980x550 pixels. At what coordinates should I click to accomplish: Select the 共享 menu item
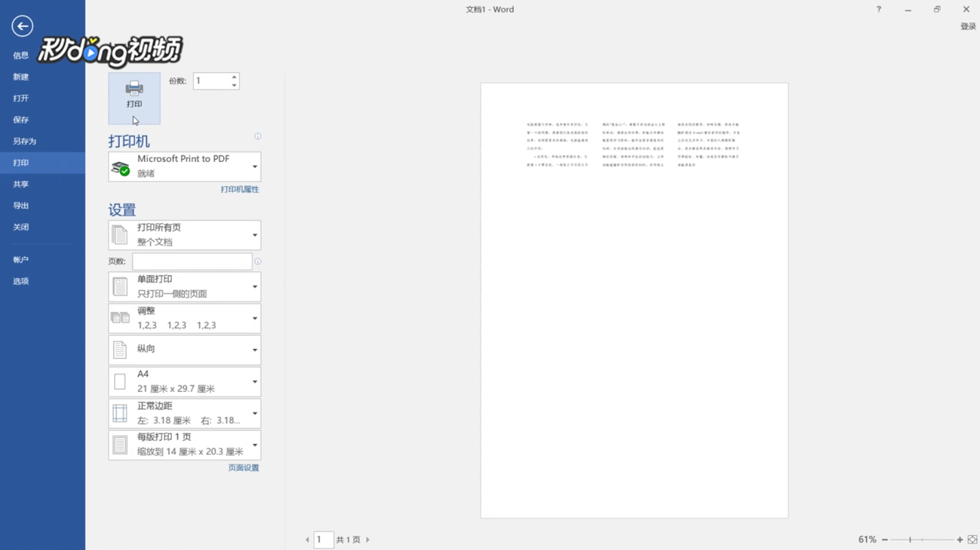(42, 184)
